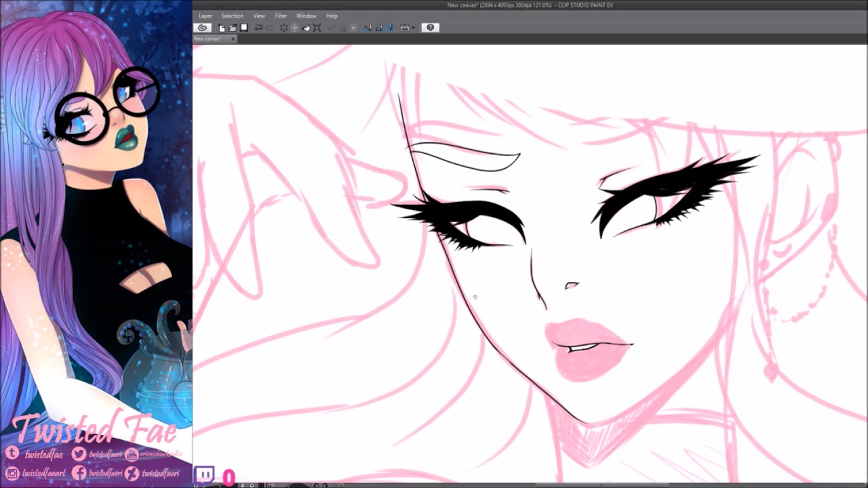Open the Filter menu
Image resolution: width=868 pixels, height=488 pixels.
point(281,16)
